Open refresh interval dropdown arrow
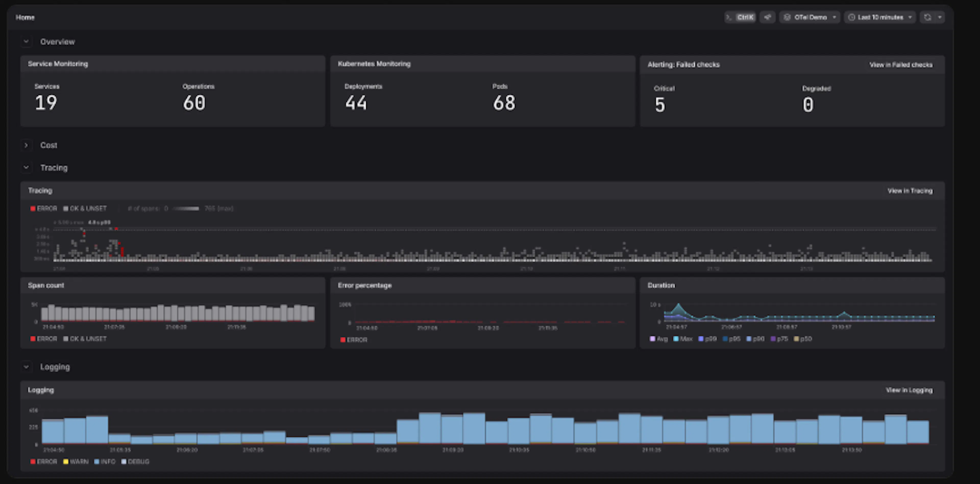The height and width of the screenshot is (484, 980). pyautogui.click(x=940, y=17)
